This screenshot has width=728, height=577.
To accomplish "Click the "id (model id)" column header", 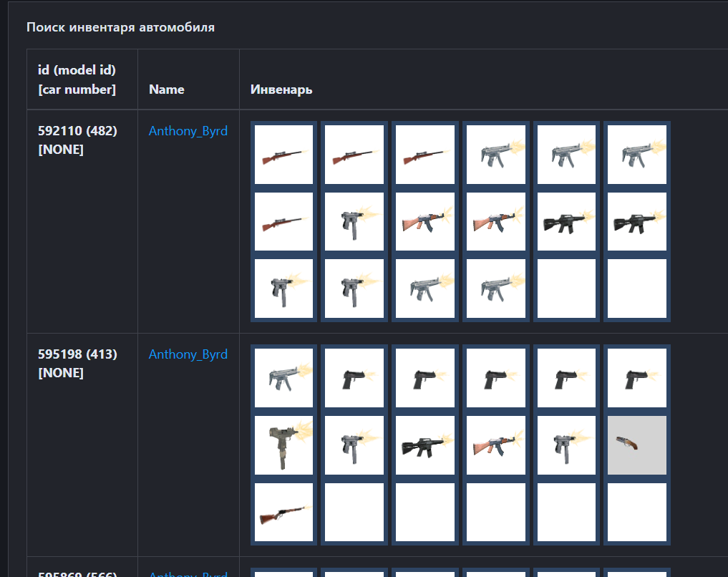I will click(77, 70).
